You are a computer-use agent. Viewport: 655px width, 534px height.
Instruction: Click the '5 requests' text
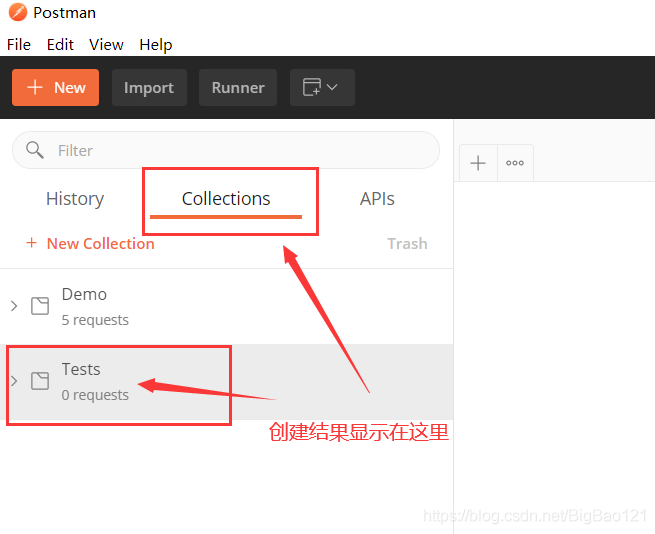[95, 320]
